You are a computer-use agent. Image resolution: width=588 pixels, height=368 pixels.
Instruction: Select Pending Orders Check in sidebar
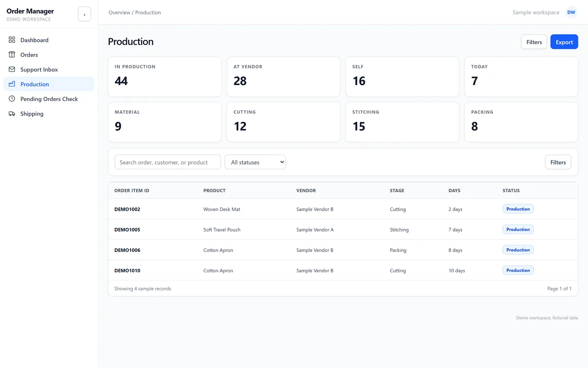coord(49,99)
